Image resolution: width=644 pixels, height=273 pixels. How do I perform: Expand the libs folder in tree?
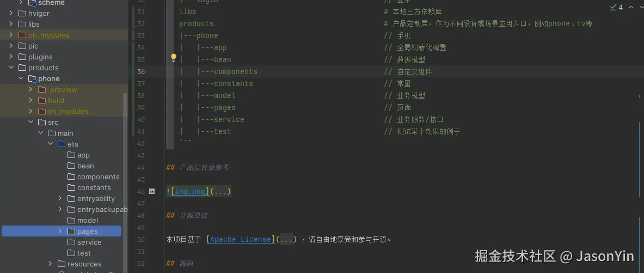coord(11,25)
